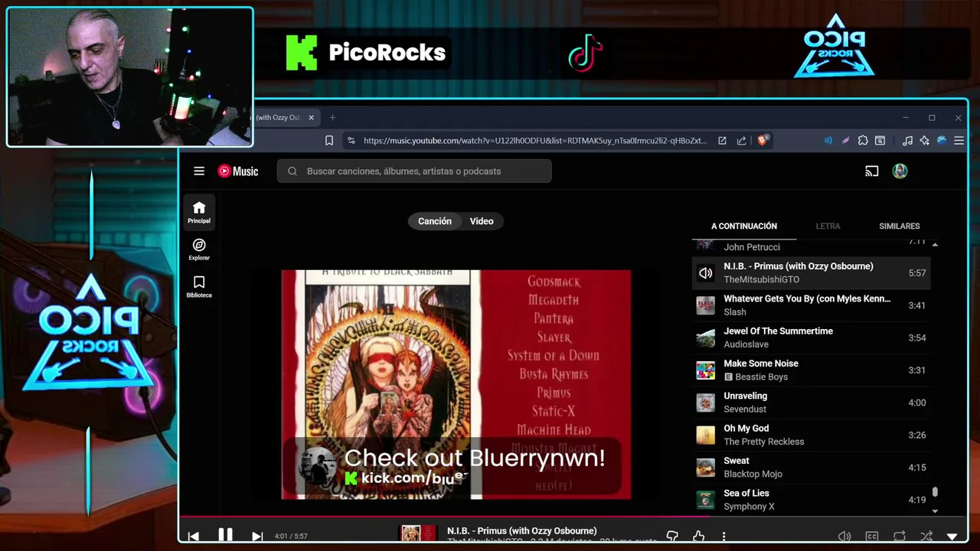980x551 pixels.
Task: Open site settings icon in address bar
Action: [x=351, y=141]
